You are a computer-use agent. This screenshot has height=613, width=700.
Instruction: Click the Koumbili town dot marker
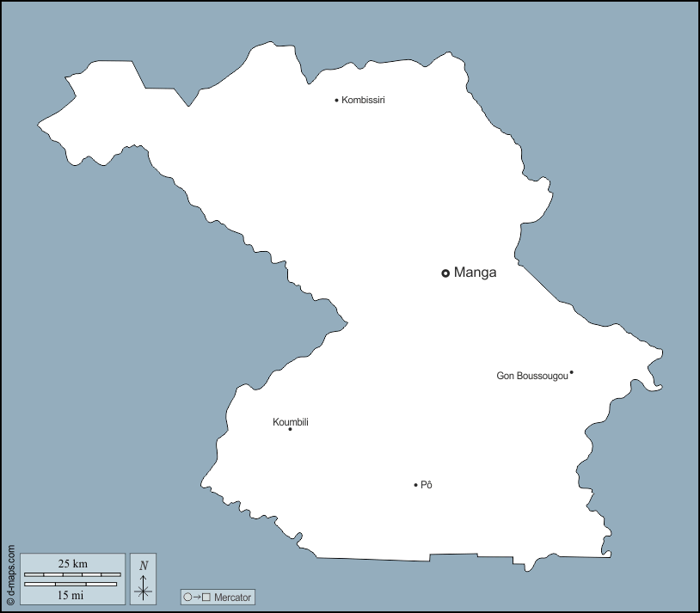coord(290,429)
